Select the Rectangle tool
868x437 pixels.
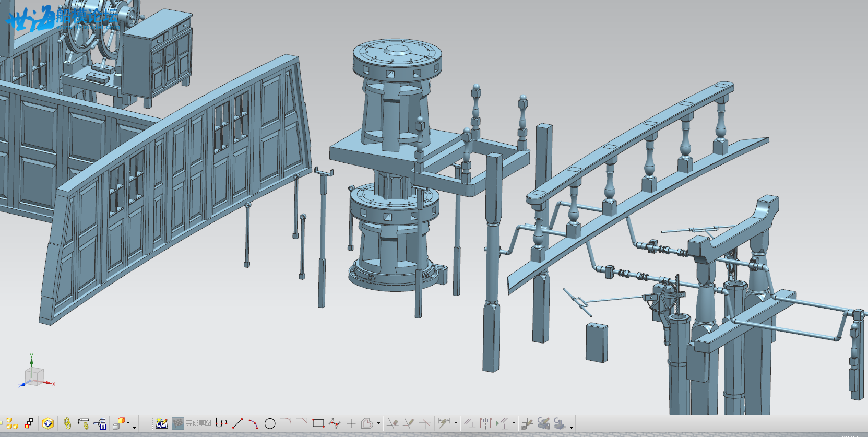(x=318, y=423)
